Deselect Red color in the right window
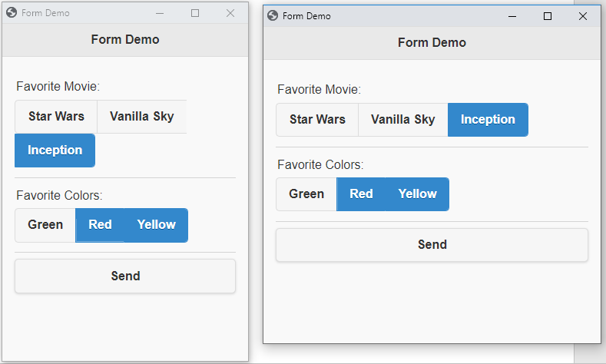 pyautogui.click(x=361, y=194)
